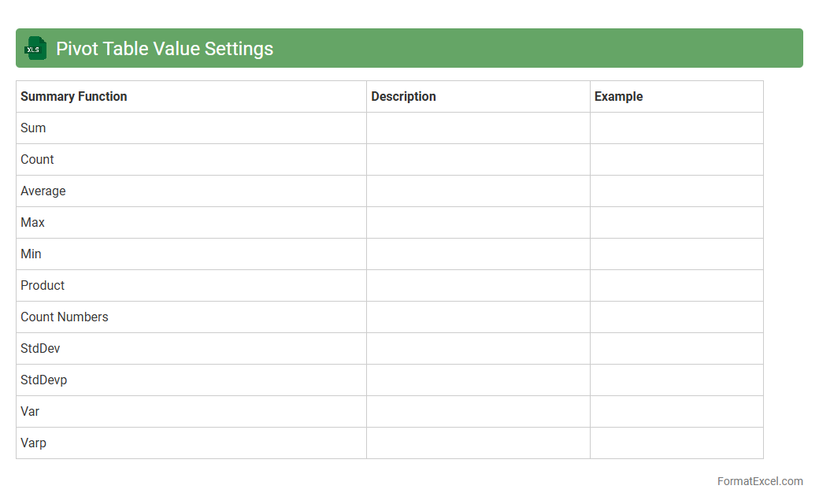This screenshot has height=504, width=819.
Task: Select the Example column header
Action: (618, 96)
